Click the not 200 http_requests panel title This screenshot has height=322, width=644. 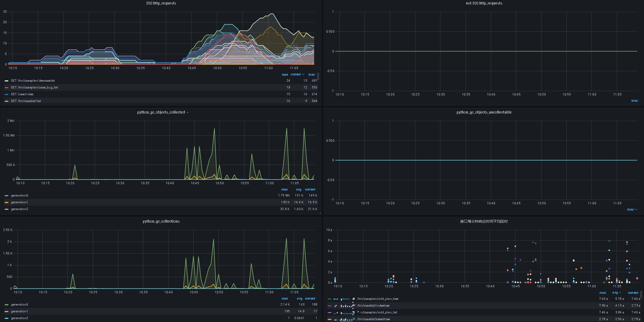coord(484,3)
